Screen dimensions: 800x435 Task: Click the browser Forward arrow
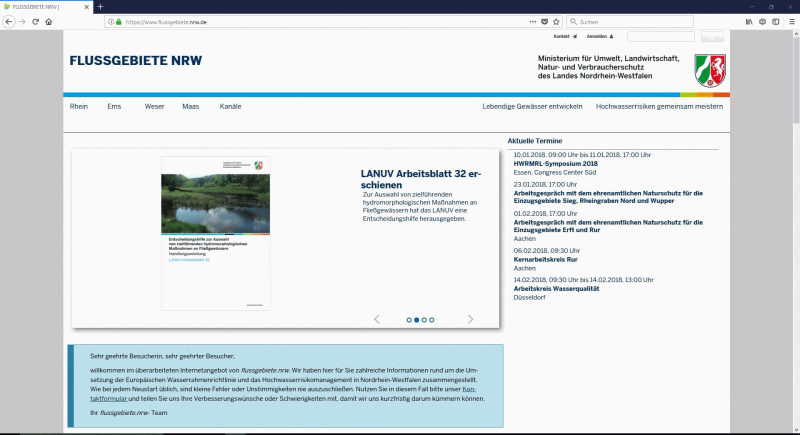click(x=22, y=22)
